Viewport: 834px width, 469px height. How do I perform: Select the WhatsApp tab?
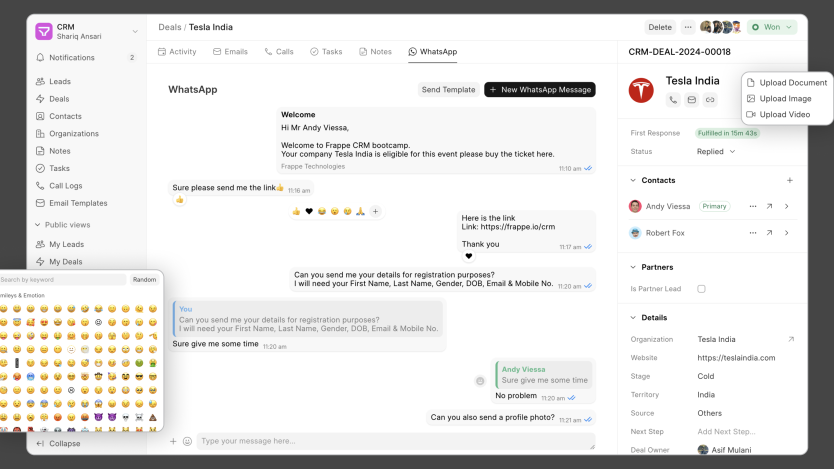[432, 52]
